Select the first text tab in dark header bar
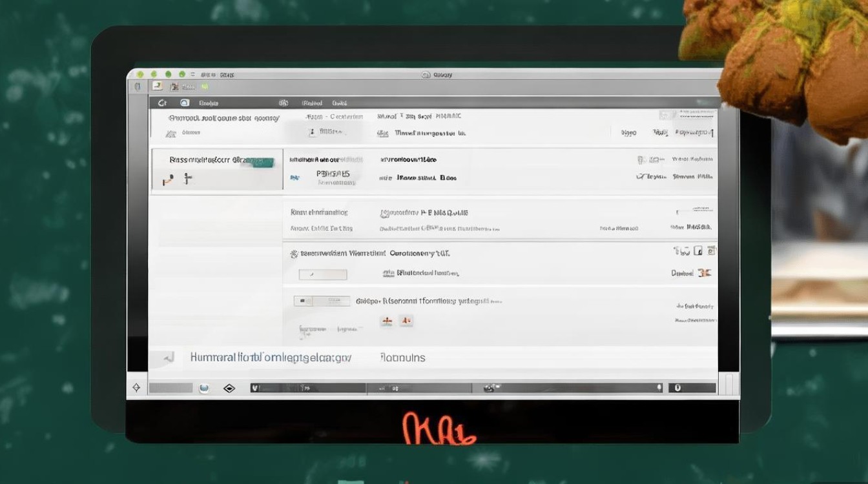The width and height of the screenshot is (868, 484). click(x=208, y=103)
